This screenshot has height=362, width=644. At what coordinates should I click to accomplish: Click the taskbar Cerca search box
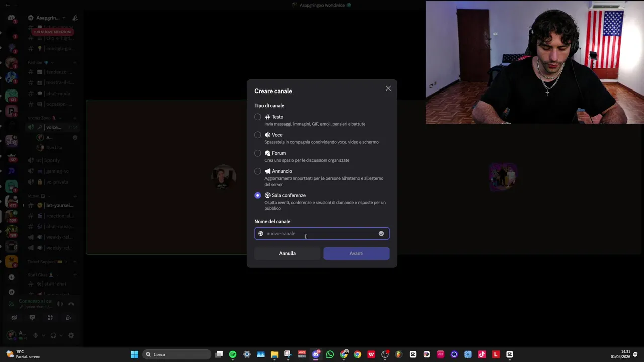[x=176, y=354]
